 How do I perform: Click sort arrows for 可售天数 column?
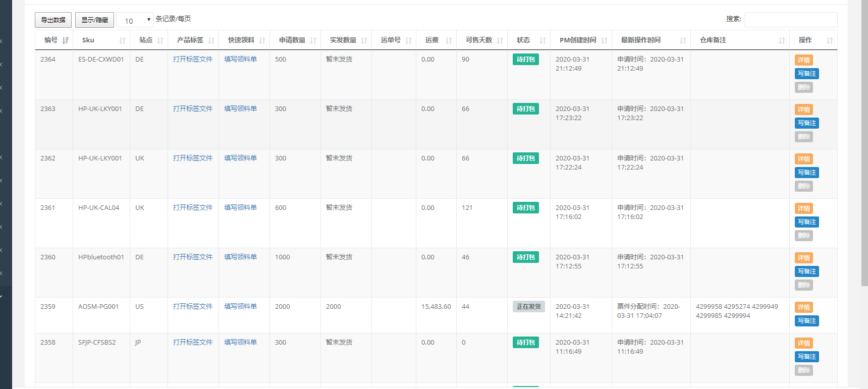pos(500,40)
